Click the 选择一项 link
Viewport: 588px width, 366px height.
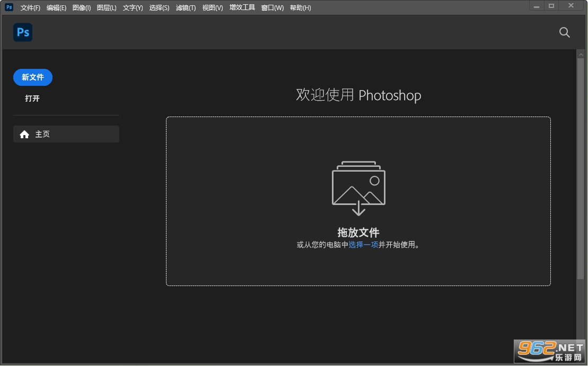point(363,245)
